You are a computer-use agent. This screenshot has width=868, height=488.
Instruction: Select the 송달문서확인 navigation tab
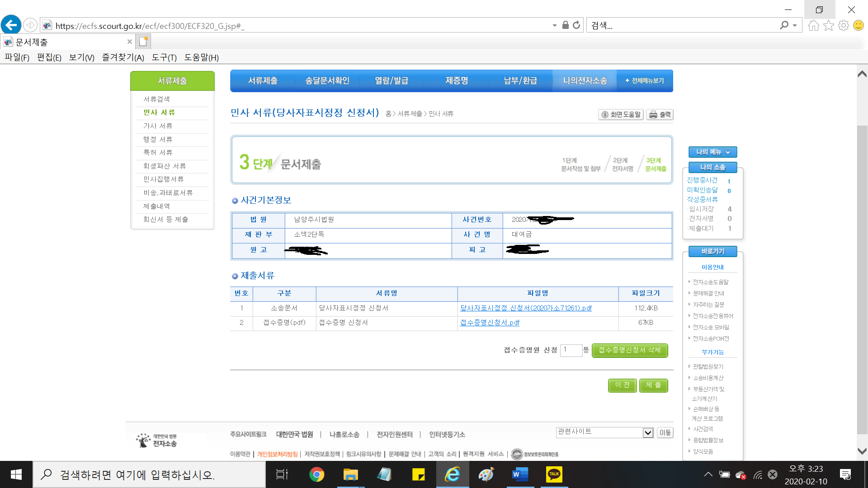pos(327,81)
